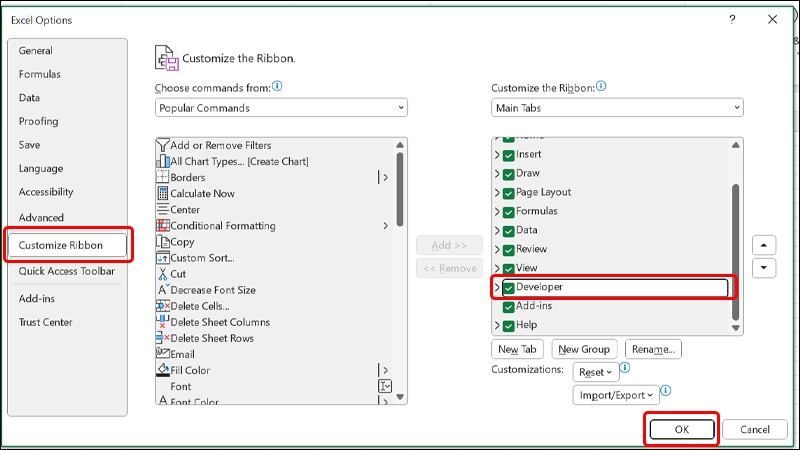800x450 pixels.
Task: Open the Quick Access Toolbar category
Action: pos(67,271)
